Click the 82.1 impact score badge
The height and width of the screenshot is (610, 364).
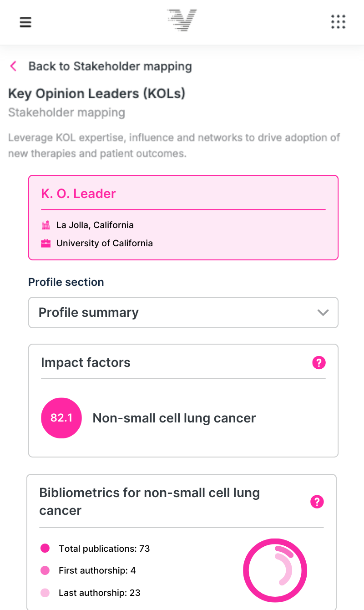tap(61, 418)
